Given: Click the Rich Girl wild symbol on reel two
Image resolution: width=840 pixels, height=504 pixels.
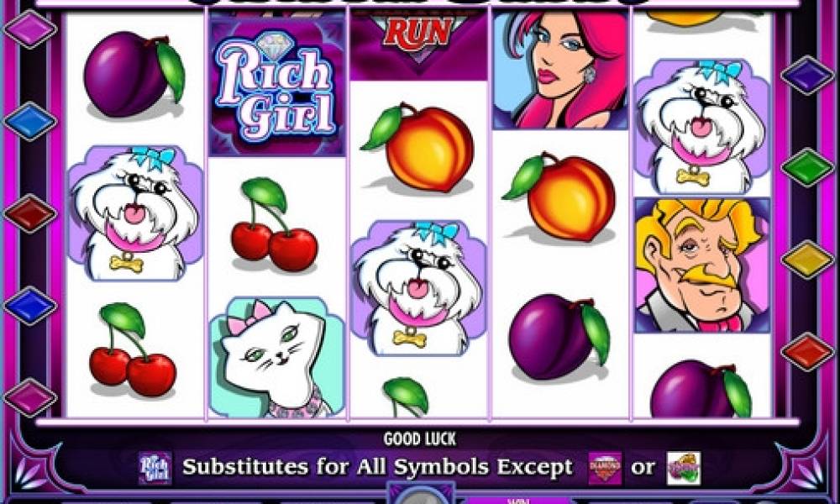Looking at the screenshot, I should click(277, 86).
